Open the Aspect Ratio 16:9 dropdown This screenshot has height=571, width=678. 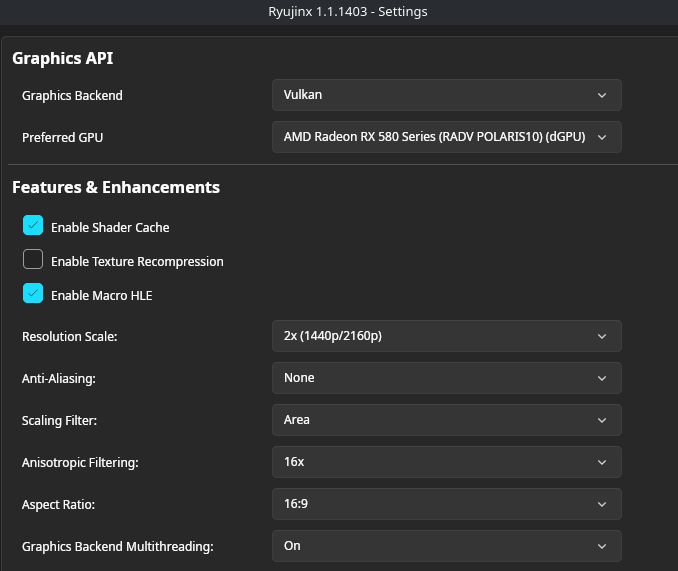click(446, 504)
